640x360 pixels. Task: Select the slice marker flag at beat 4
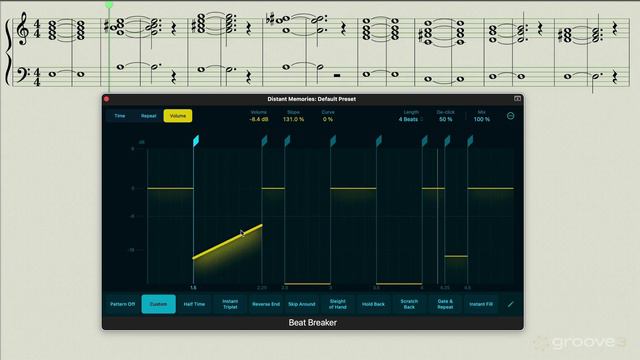click(424, 141)
